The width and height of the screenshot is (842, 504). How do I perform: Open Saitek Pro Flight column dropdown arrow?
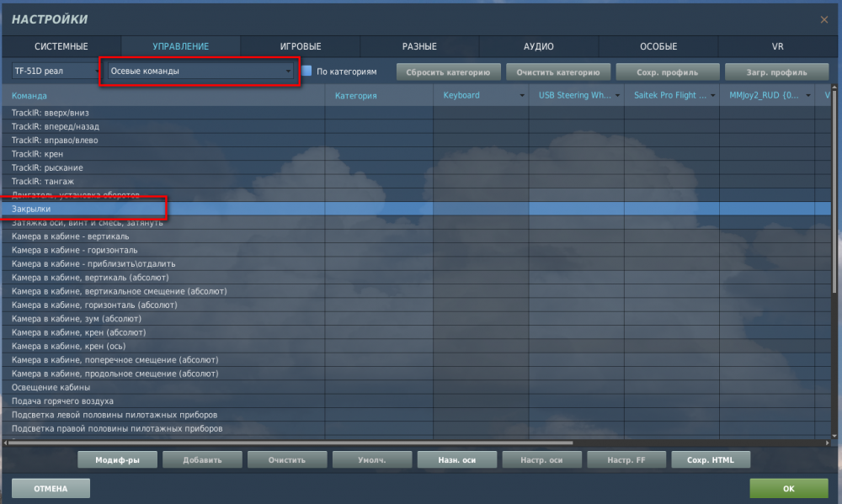click(712, 96)
